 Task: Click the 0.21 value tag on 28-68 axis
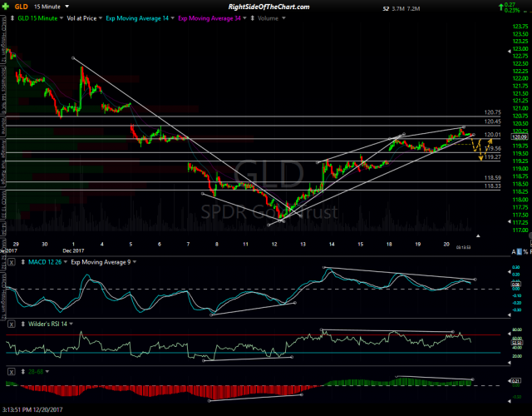[x=515, y=381]
